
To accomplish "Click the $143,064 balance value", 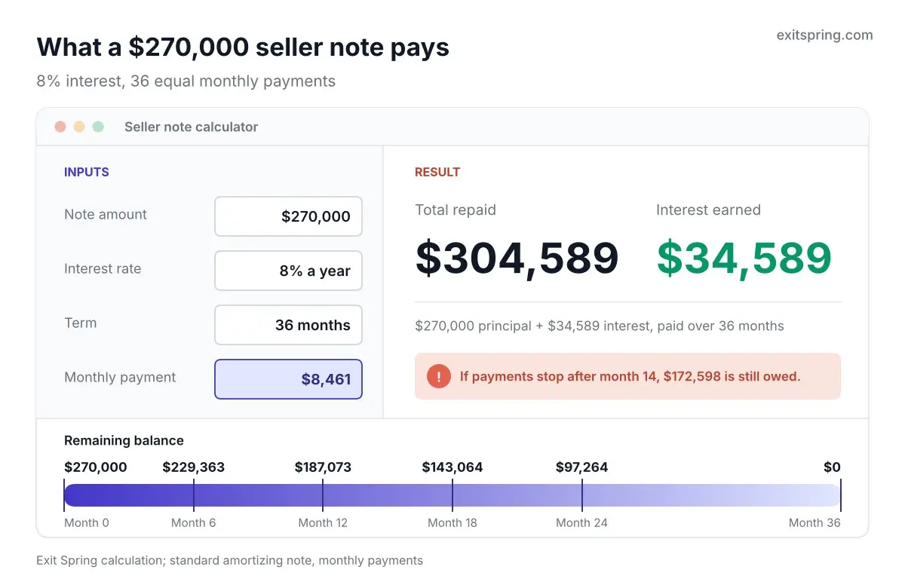I will [452, 467].
